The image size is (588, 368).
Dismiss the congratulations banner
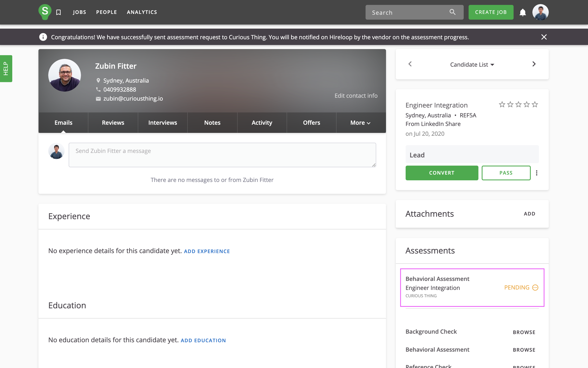[544, 37]
